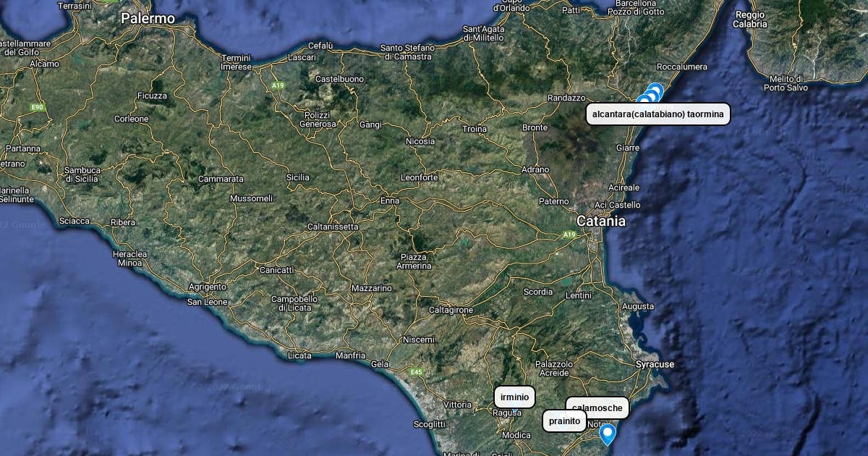Screen dimensions: 868x456
Task: Click the Gangi town label
Action: pyautogui.click(x=370, y=124)
